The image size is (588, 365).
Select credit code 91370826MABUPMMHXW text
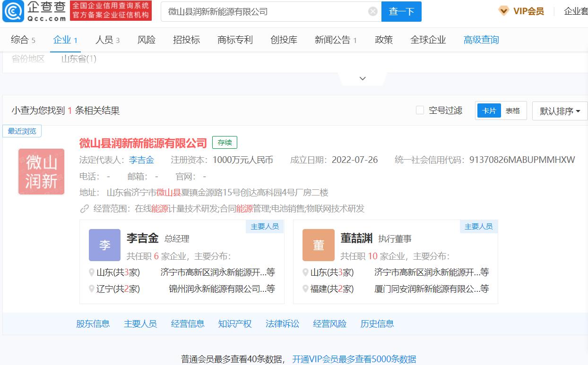(x=522, y=160)
